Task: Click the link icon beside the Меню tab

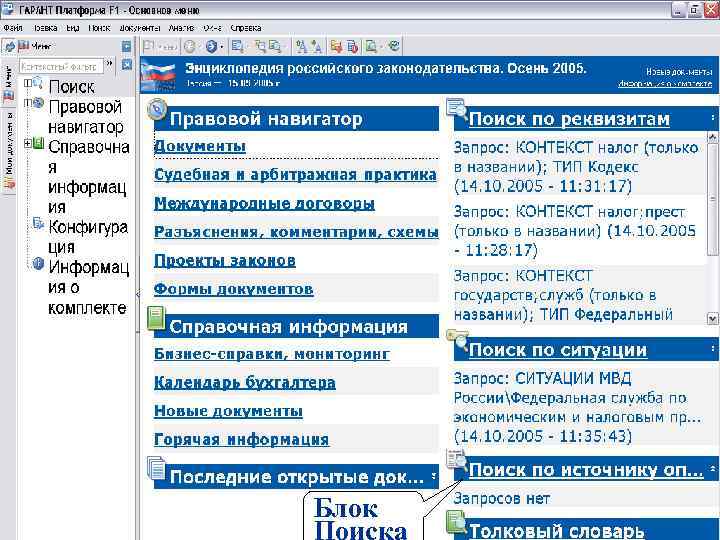Action: point(10,46)
